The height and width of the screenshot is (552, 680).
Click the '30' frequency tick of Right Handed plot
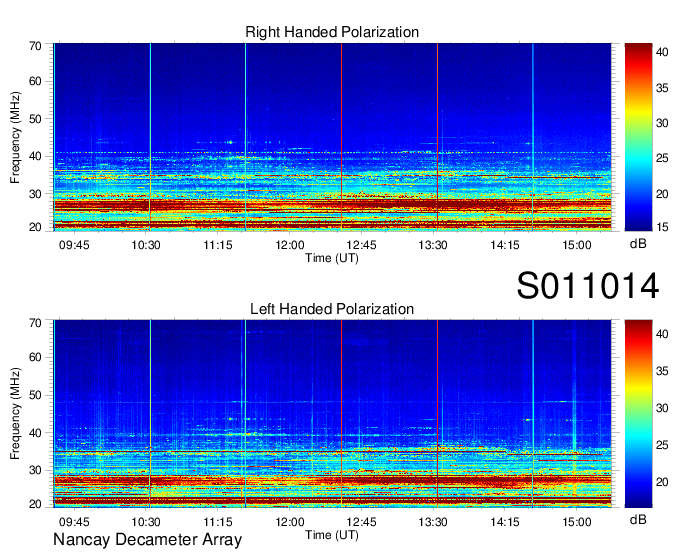[x=35, y=194]
